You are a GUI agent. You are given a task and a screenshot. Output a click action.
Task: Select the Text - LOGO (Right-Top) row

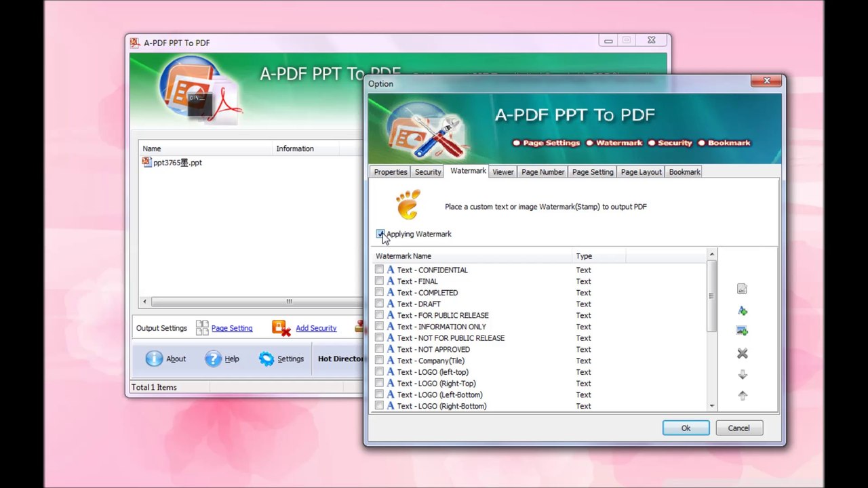pos(540,383)
